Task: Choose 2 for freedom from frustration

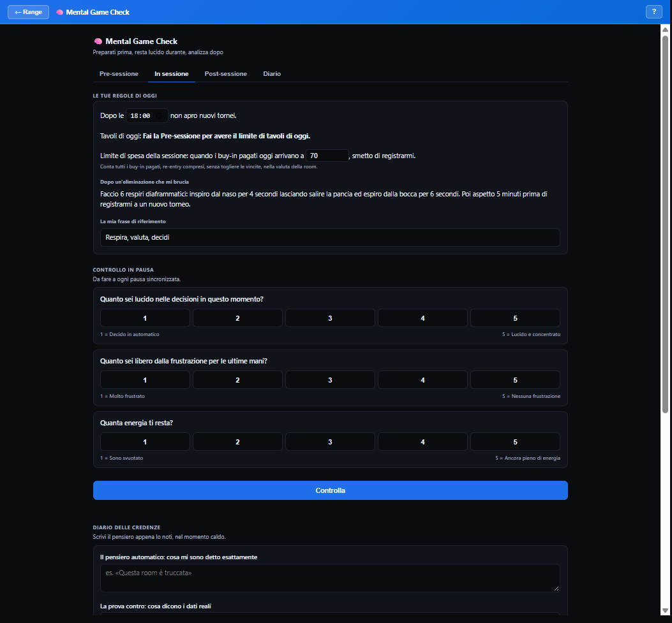Action: (237, 380)
